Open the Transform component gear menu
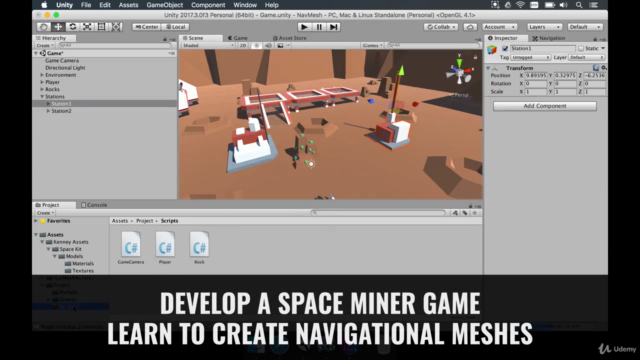Screen dimensions: 640x360 click(603, 68)
